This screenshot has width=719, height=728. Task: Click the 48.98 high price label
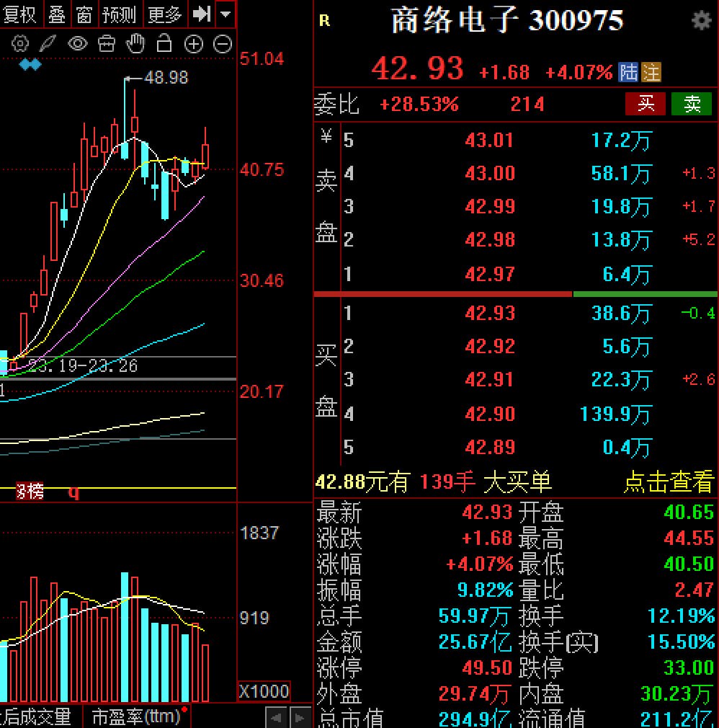[166, 78]
